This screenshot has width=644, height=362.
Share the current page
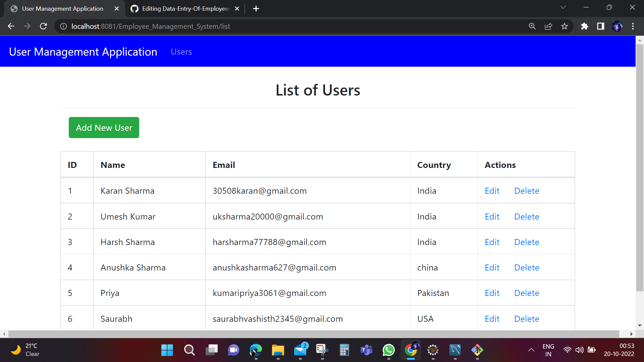pos(548,26)
